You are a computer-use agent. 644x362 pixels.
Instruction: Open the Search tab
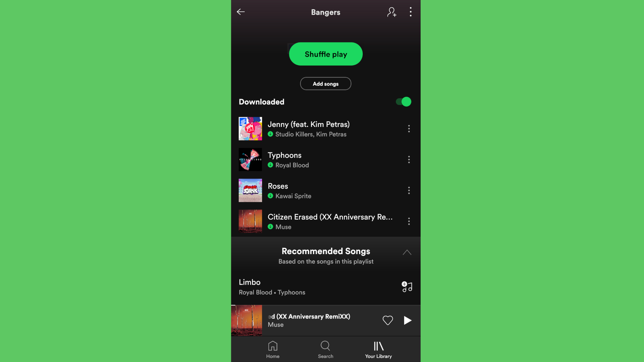[325, 349]
